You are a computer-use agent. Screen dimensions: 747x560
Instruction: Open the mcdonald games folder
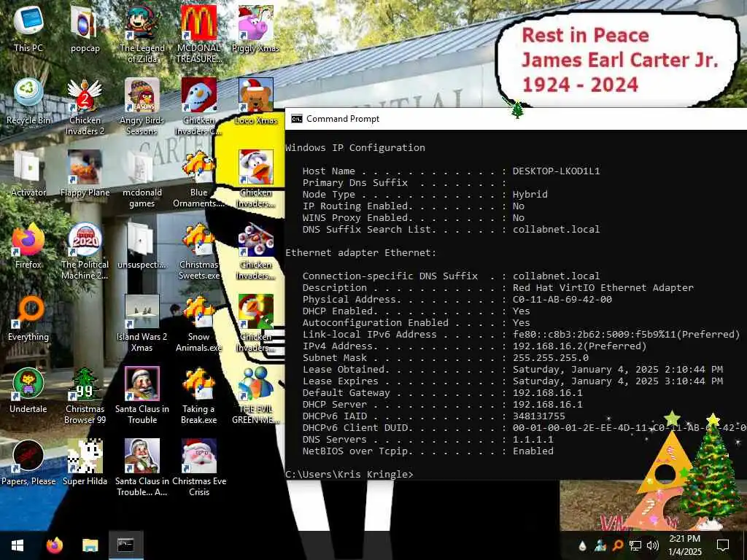tap(142, 179)
